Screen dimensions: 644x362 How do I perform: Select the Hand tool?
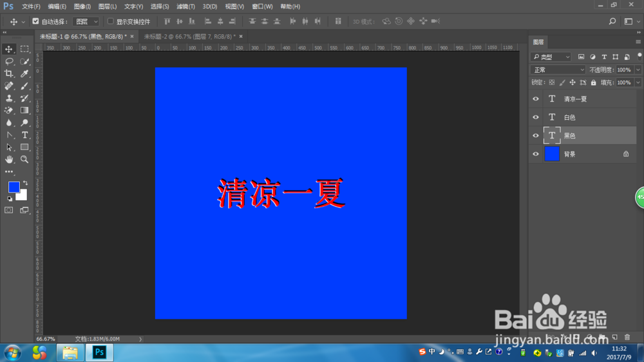point(8,160)
